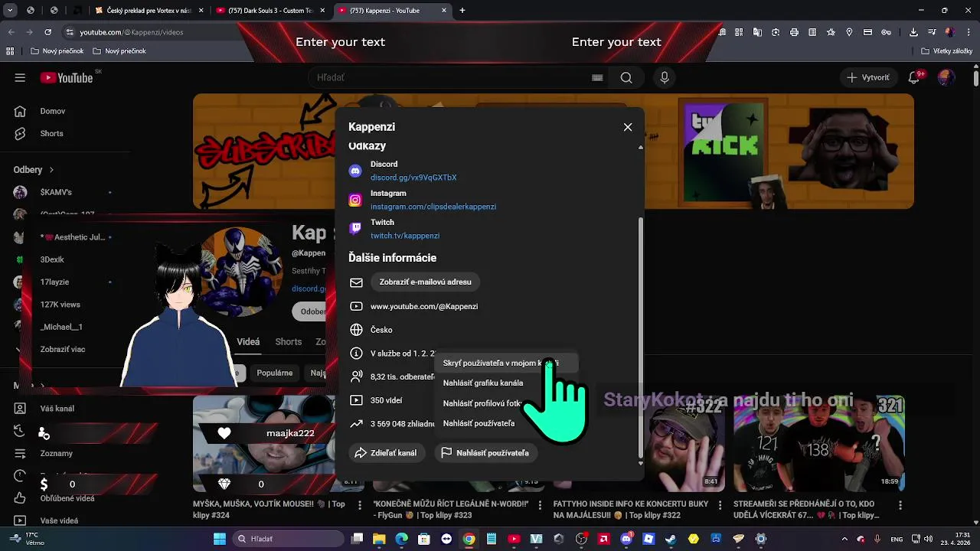Viewport: 980px width, 551px height.
Task: Open Discord from the taskbar
Action: [x=626, y=539]
